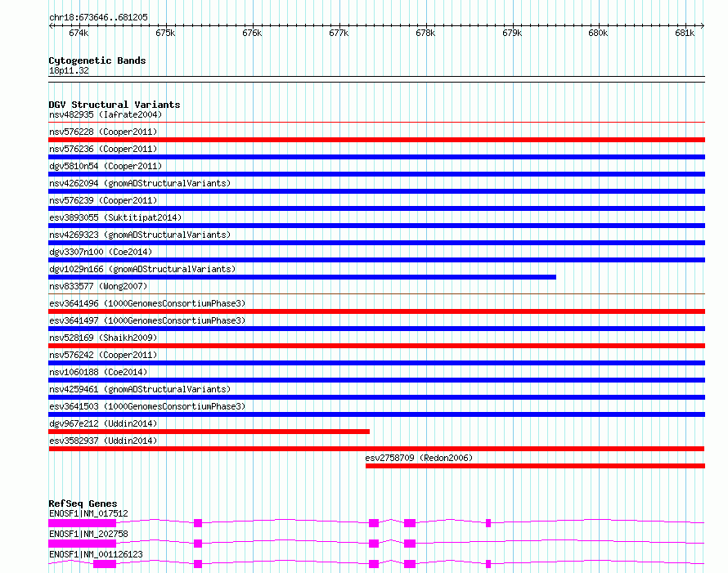The image size is (728, 573).
Task: Click variant label esv3641503 (1000GenomesConsortiumPhase3)
Action: point(147,406)
